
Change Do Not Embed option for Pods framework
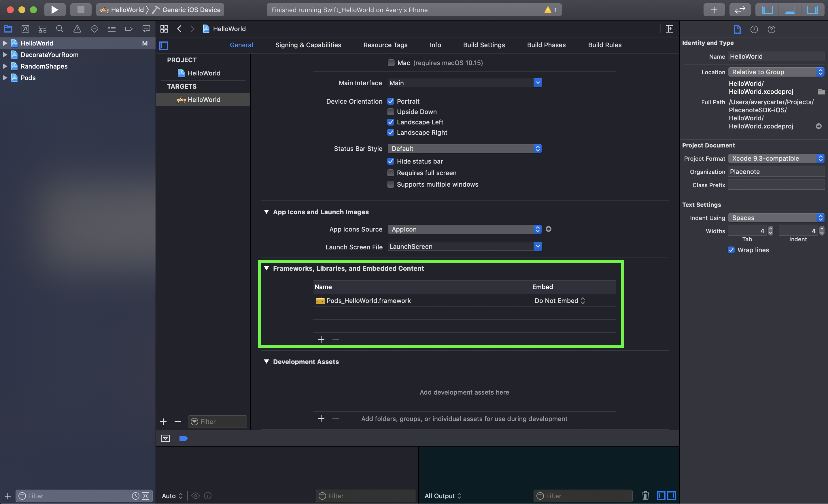560,301
